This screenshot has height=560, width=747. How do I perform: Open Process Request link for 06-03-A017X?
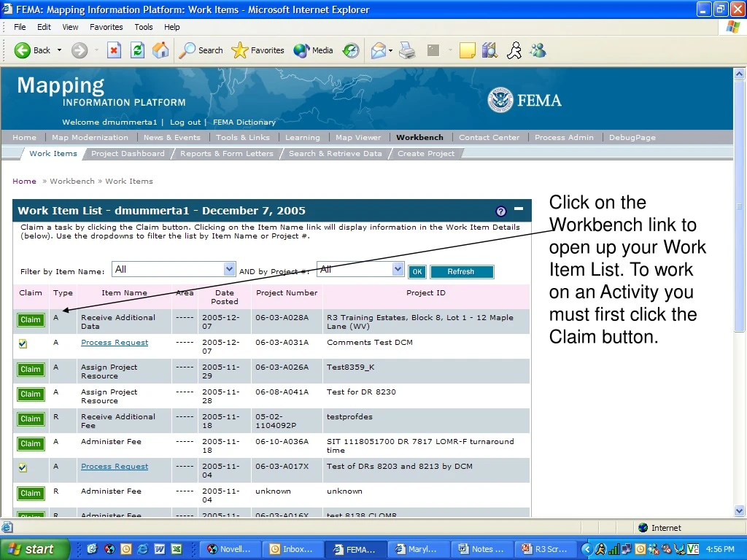115,466
